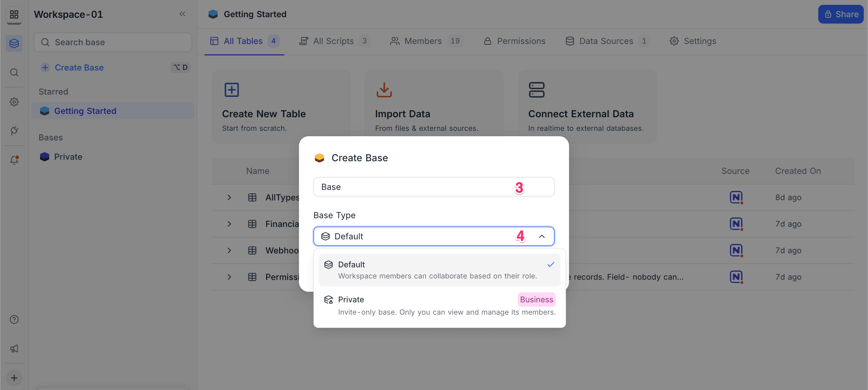Click the Create Base link in sidebar
Image resolution: width=868 pixels, height=390 pixels.
(79, 68)
